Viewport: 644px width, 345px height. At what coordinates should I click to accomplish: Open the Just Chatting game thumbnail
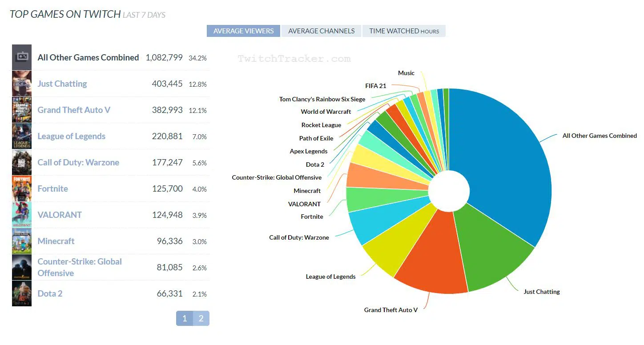[22, 84]
